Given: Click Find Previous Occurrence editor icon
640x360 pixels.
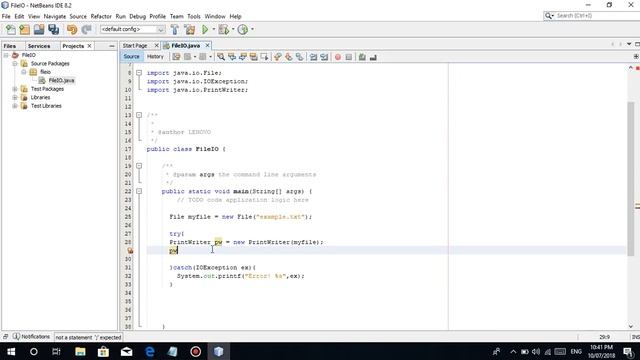Looking at the screenshot, I should pyautogui.click(x=232, y=57).
